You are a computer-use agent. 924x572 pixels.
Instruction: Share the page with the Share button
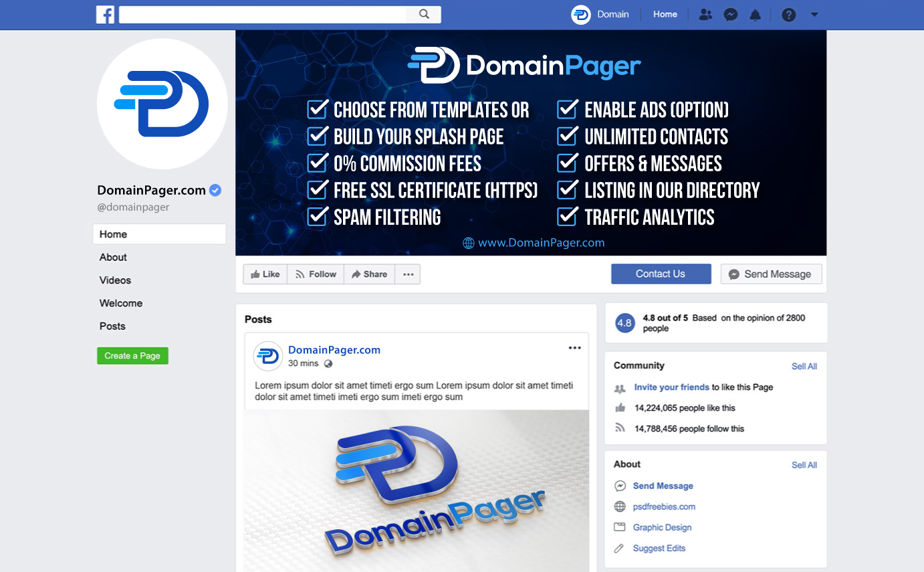click(370, 274)
